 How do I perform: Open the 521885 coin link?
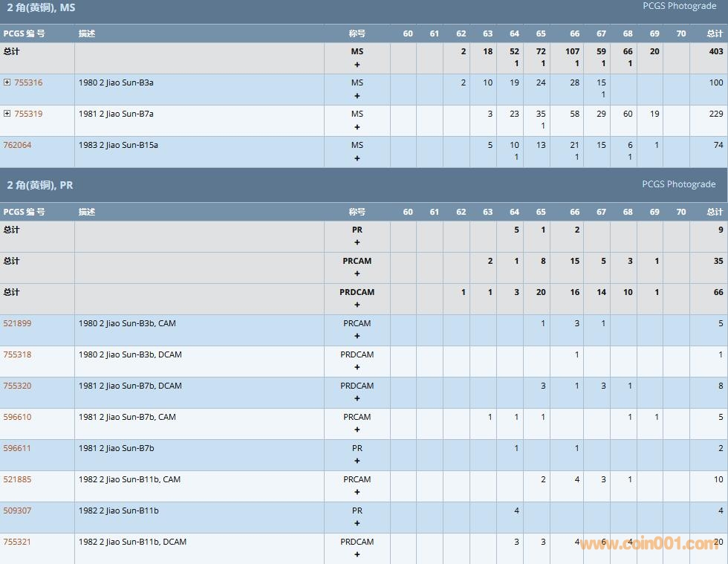pos(18,479)
